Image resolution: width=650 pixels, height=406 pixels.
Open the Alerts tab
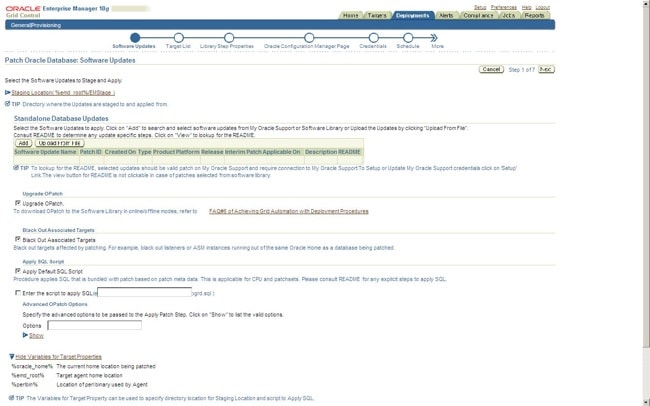[446, 15]
